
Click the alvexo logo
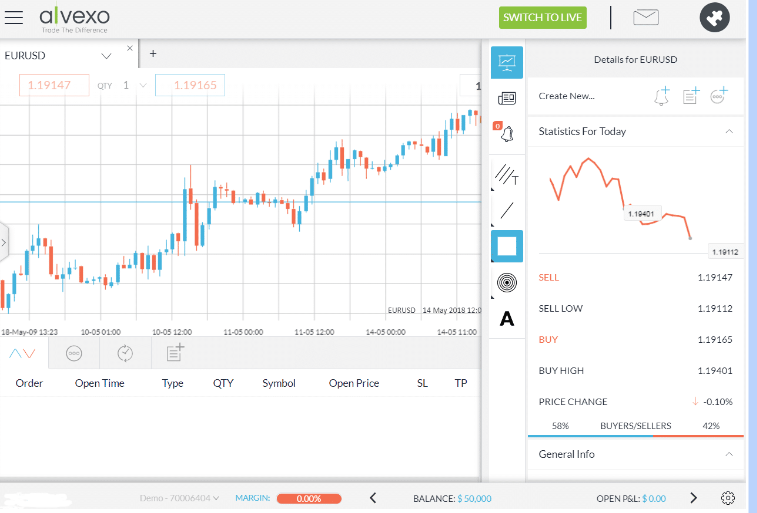point(74,19)
